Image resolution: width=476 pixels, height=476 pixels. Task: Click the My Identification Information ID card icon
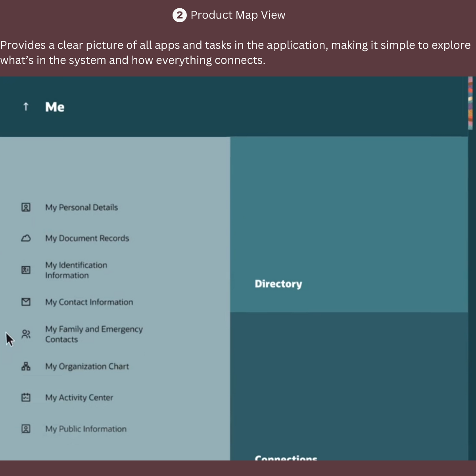(26, 270)
